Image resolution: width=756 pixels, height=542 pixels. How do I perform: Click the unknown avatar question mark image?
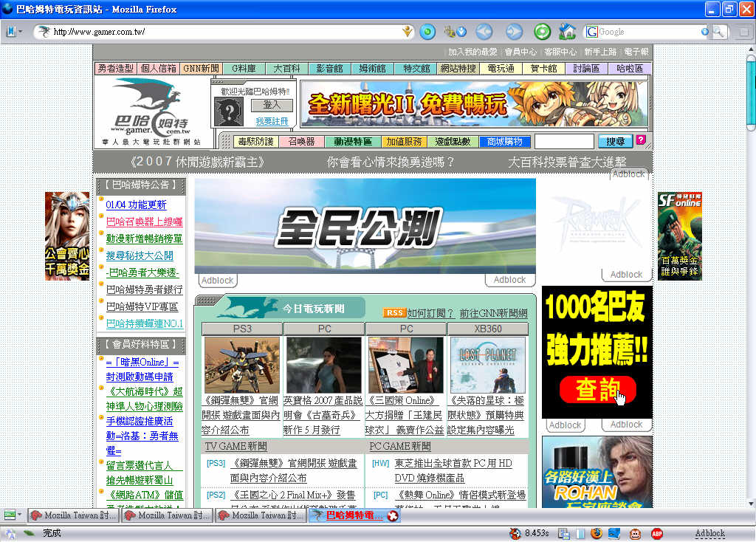pos(229,112)
